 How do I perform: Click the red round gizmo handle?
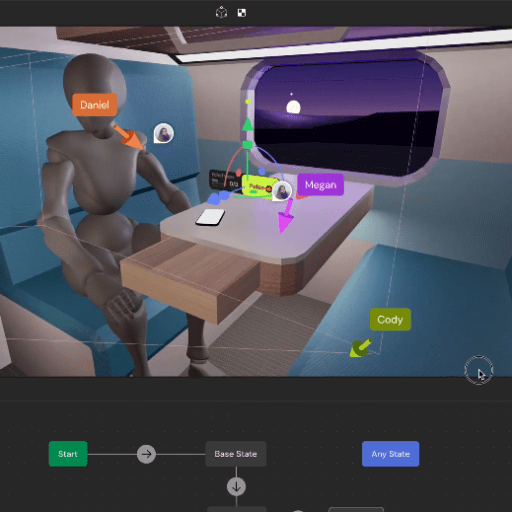pyautogui.click(x=239, y=173)
